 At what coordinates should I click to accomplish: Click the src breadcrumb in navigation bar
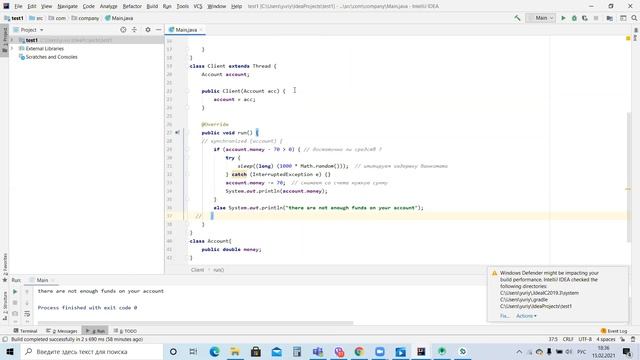pos(36,18)
